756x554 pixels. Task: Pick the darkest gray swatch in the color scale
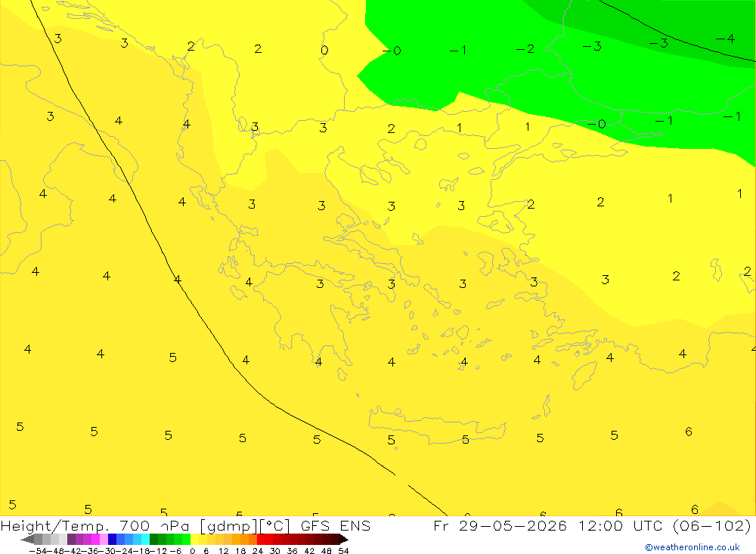[38, 540]
